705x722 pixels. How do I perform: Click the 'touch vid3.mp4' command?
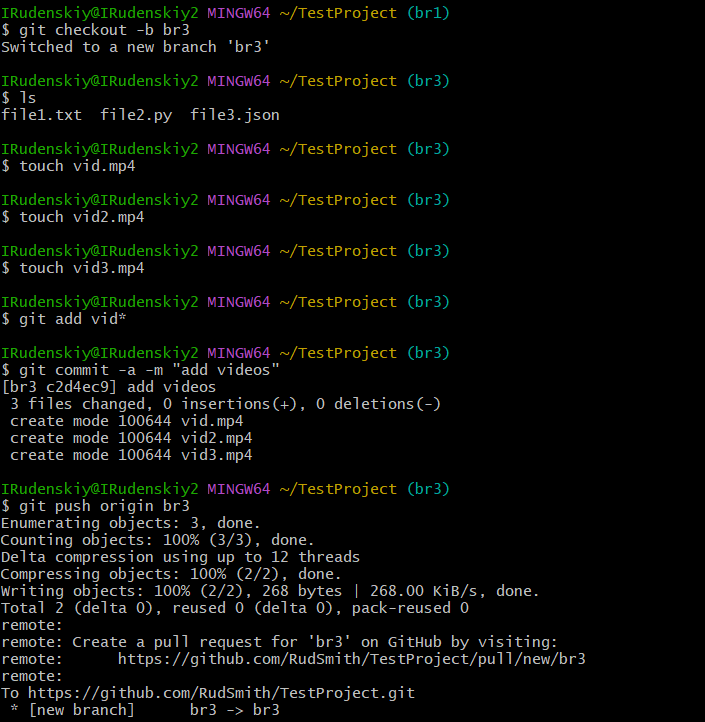coord(82,268)
